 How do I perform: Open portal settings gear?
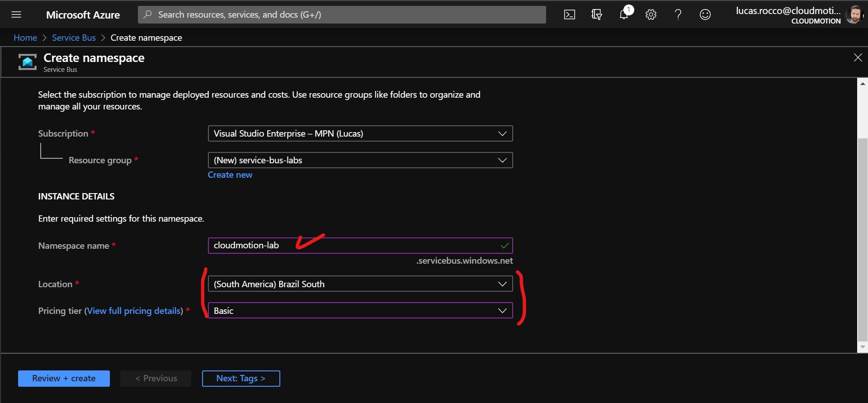tap(651, 14)
